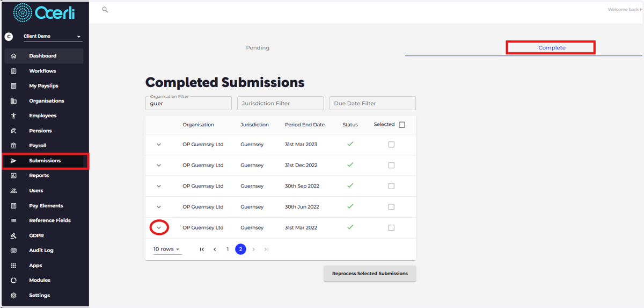Open the 10 rows per page dropdown
Image resolution: width=644 pixels, height=308 pixels.
pyautogui.click(x=167, y=249)
